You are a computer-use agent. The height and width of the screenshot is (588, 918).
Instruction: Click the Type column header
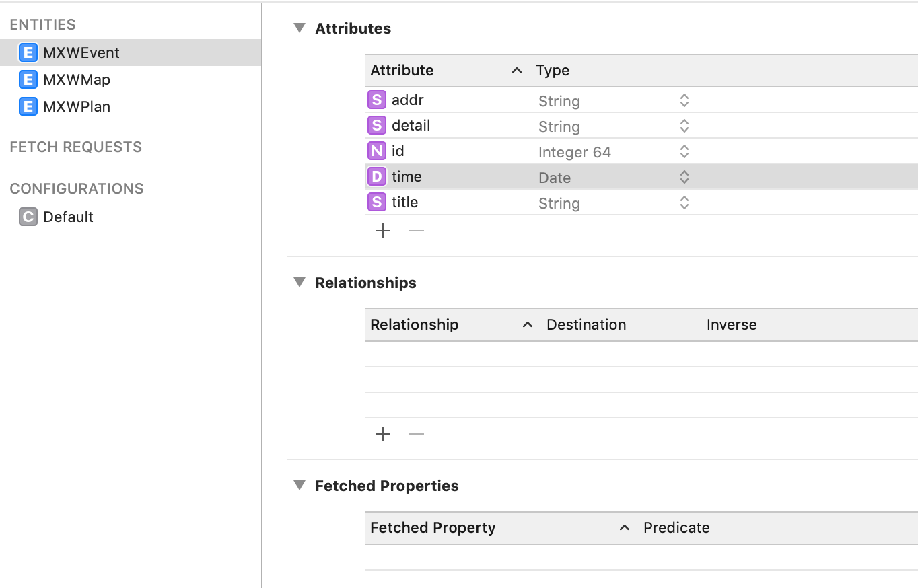(x=553, y=70)
